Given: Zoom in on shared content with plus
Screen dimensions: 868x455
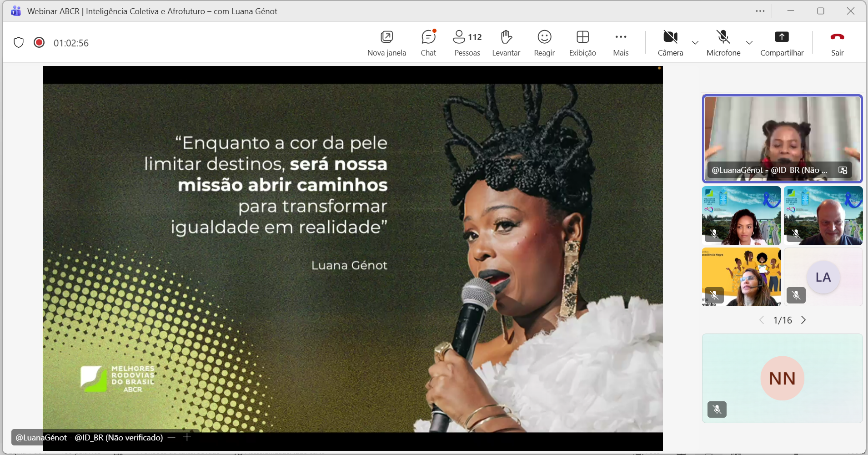Looking at the screenshot, I should pyautogui.click(x=187, y=437).
